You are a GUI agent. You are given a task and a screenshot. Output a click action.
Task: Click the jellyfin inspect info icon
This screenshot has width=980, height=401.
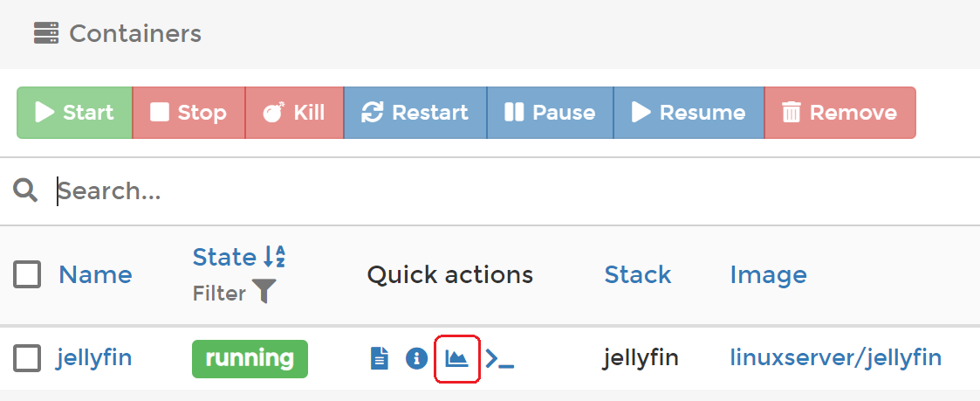click(x=416, y=358)
